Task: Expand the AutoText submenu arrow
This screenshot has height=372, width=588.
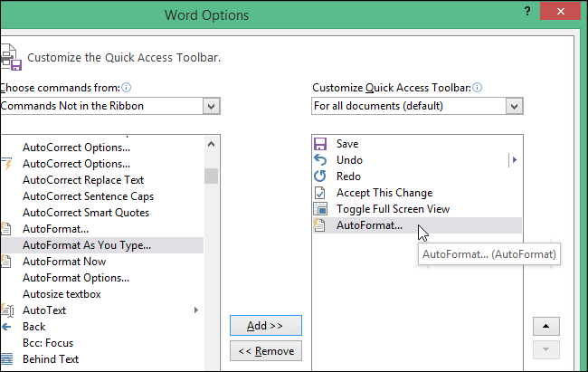Action: [x=195, y=310]
